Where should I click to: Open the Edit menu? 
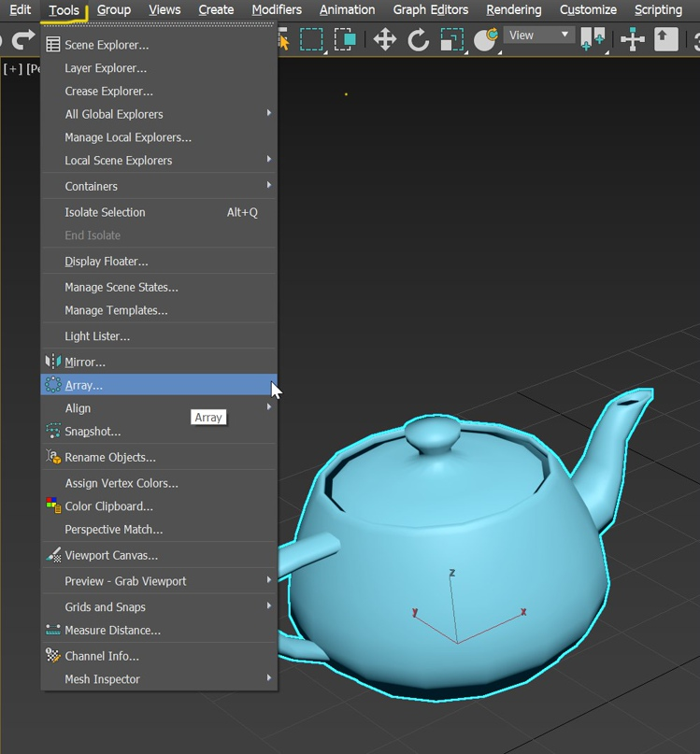[x=21, y=10]
